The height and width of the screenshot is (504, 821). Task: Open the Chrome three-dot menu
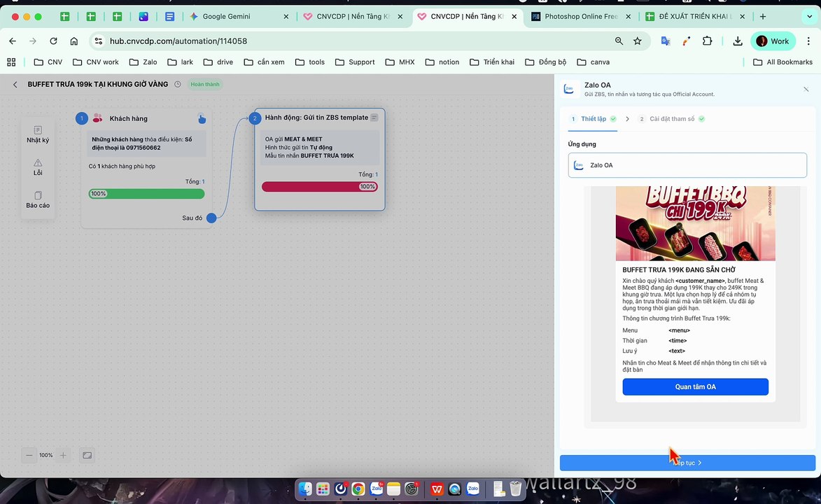809,41
